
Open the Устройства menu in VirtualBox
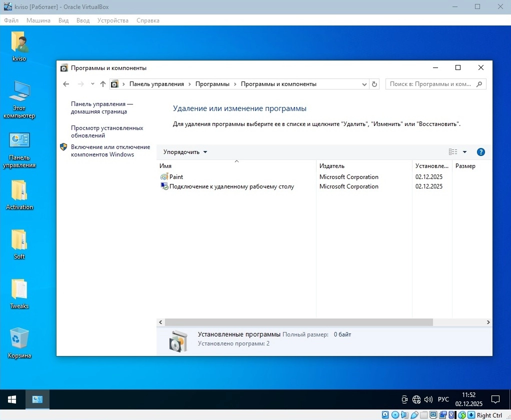[x=112, y=20]
